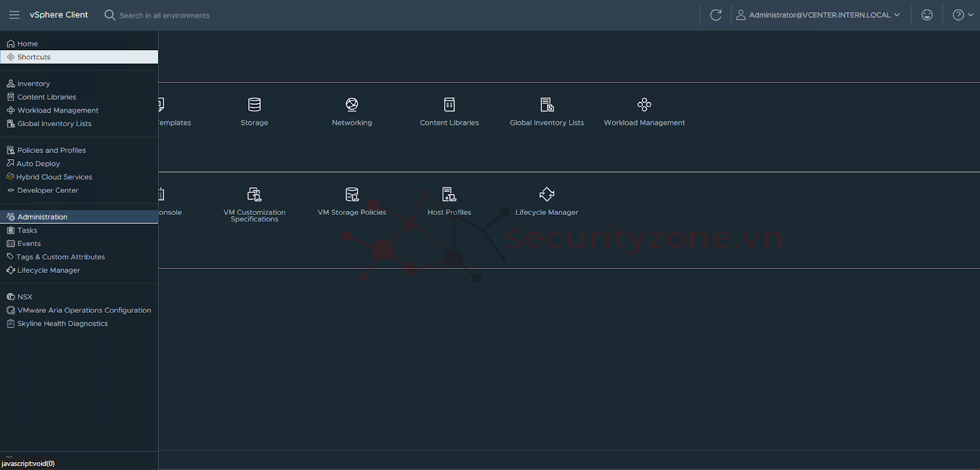Open VM Storage Policies shortcut
Viewport: 980px width, 470px height.
pos(352,195)
